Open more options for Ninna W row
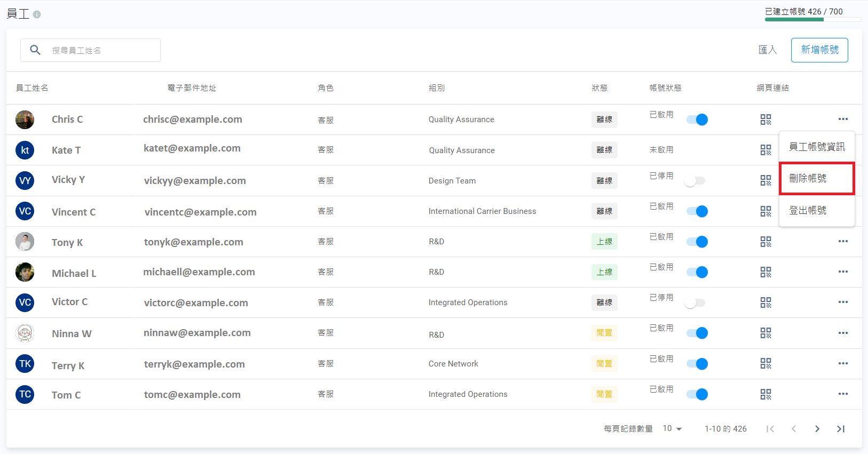Viewport: 868px width, 454px height. coord(843,333)
